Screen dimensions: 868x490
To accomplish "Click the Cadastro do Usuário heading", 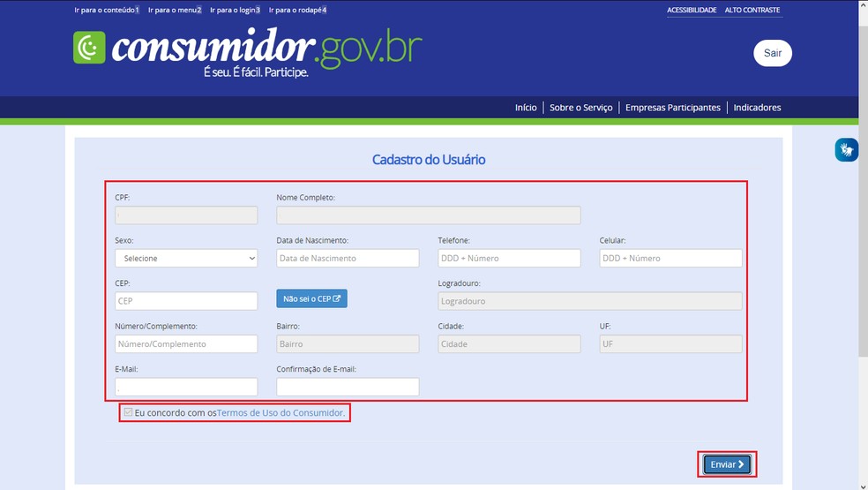I will tap(429, 160).
